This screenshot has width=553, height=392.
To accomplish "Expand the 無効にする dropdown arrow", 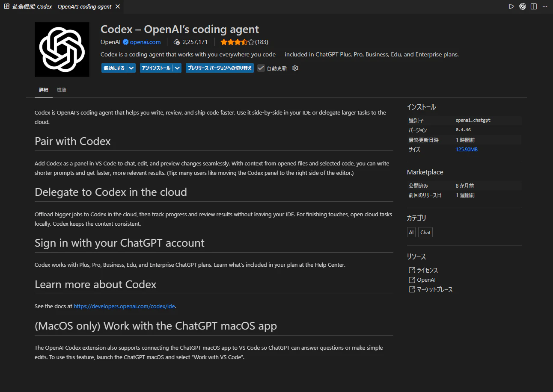I will coord(131,68).
